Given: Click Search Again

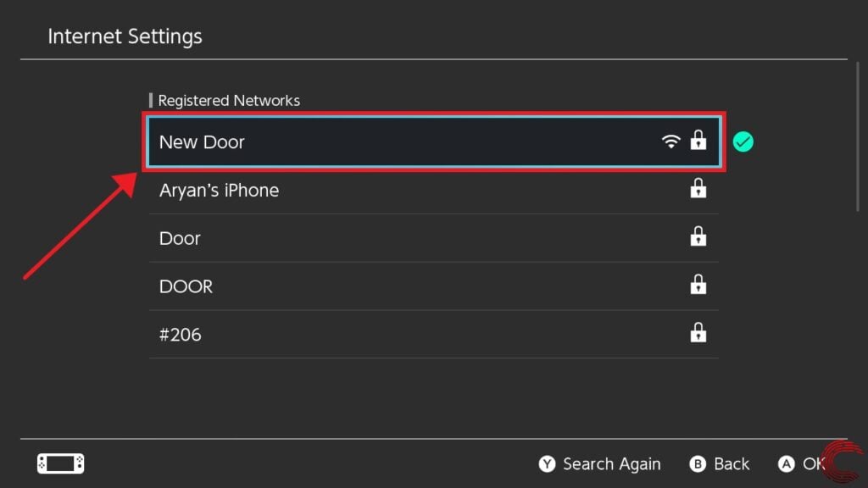Looking at the screenshot, I should click(x=612, y=463).
